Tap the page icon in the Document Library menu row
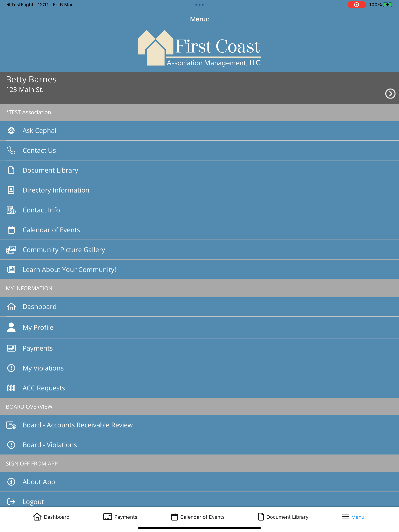Image resolution: width=399 pixels, height=532 pixels. point(11,170)
